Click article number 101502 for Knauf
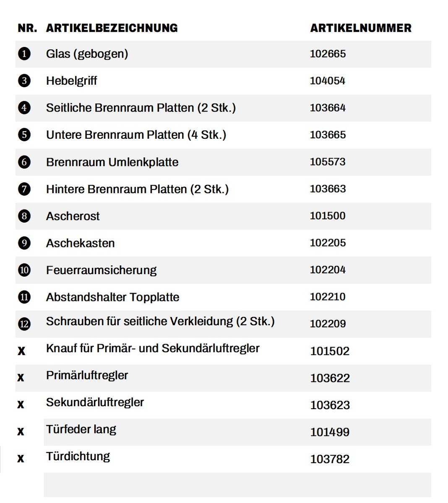This screenshot has width=448, height=503. point(330,351)
